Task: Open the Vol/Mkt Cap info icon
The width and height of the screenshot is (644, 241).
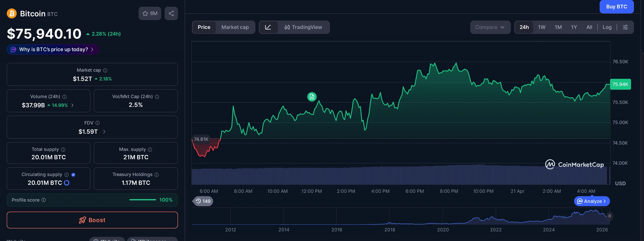Action: pos(157,97)
